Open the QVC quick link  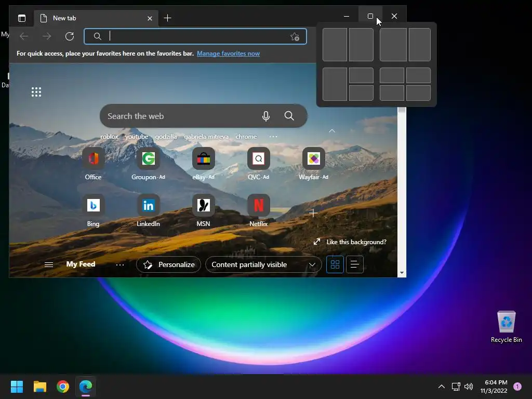(x=259, y=164)
